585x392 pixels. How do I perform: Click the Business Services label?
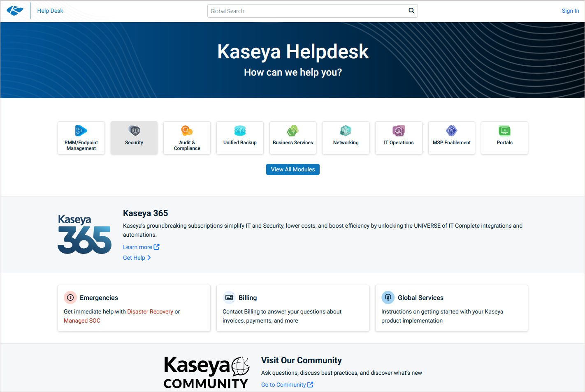click(x=293, y=143)
